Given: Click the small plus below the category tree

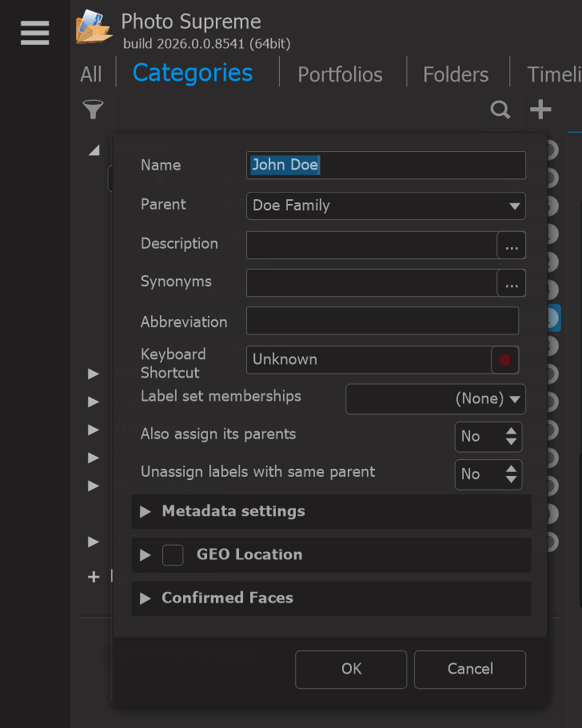Looking at the screenshot, I should (x=94, y=577).
